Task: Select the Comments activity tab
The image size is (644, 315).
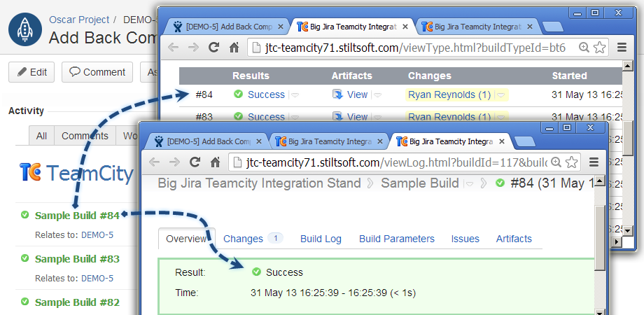Action: click(x=85, y=136)
